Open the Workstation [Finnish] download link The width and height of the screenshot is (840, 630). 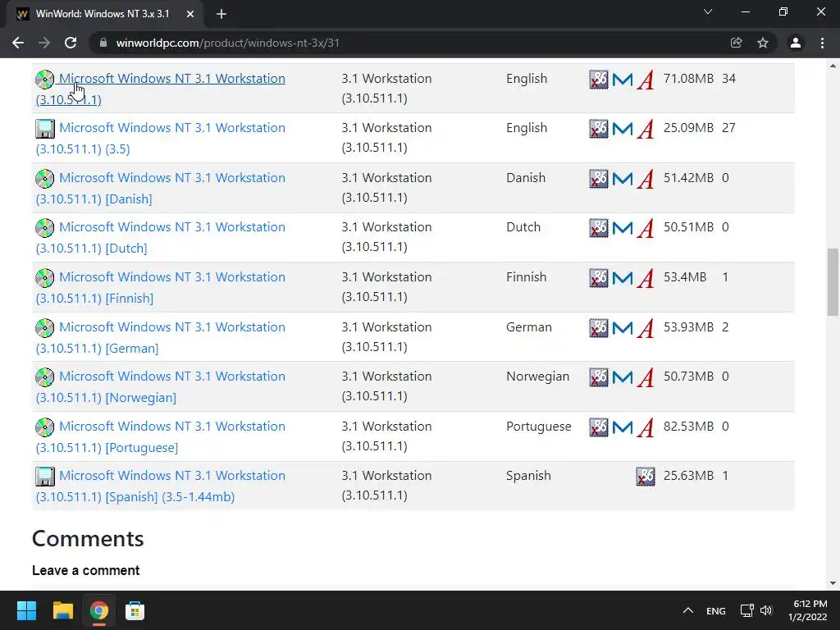(160, 287)
